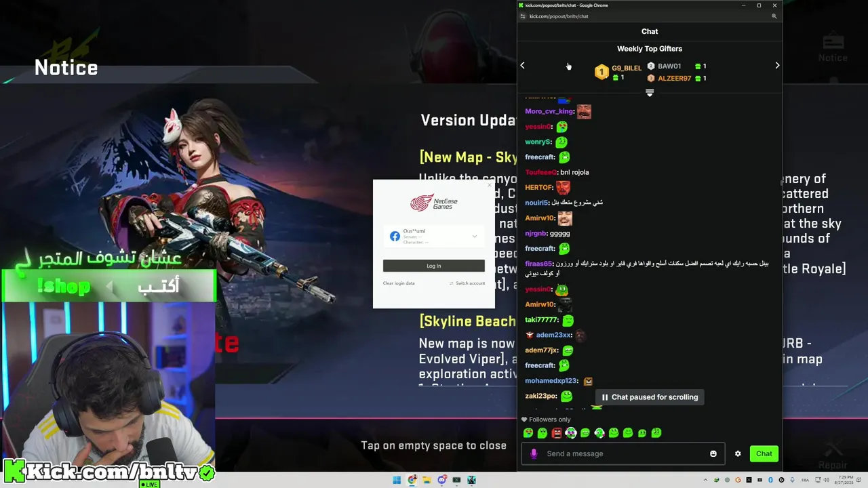Insert the red angry face emote
The image size is (868, 488).
557,433
